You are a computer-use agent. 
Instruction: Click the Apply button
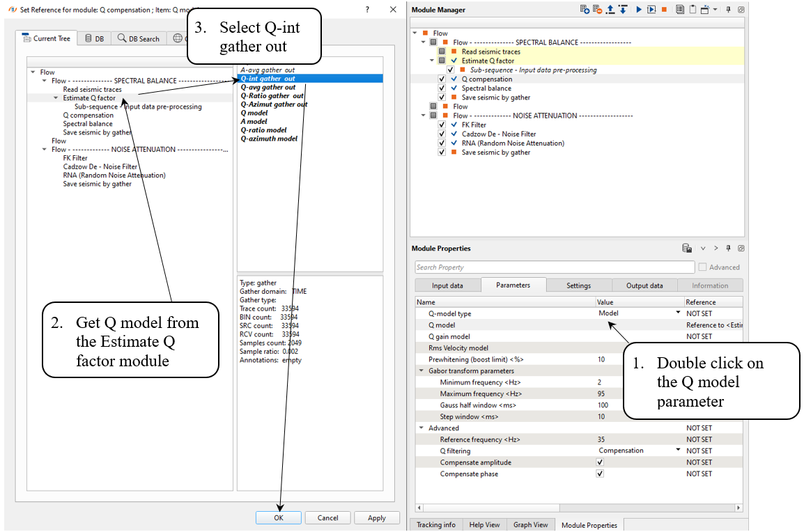coord(377,518)
